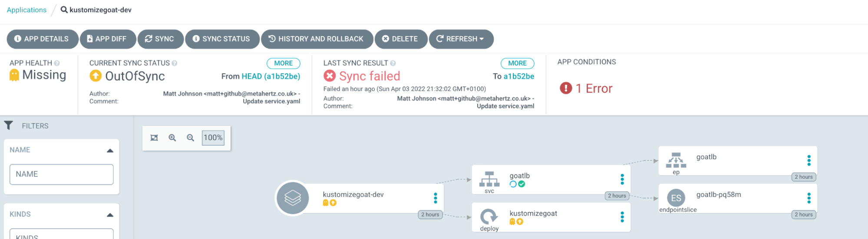The width and height of the screenshot is (868, 239).
Task: Click the zoom in magnifier icon
Action: click(x=172, y=138)
